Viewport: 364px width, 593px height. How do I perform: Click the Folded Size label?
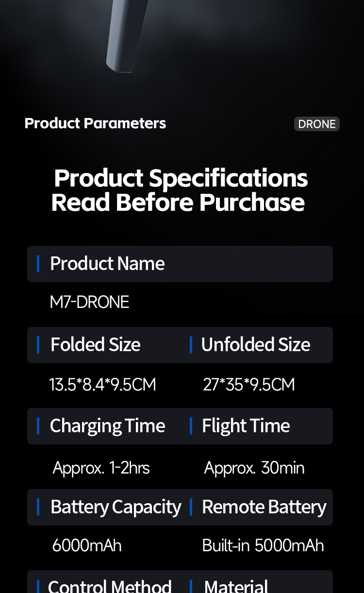pos(95,345)
